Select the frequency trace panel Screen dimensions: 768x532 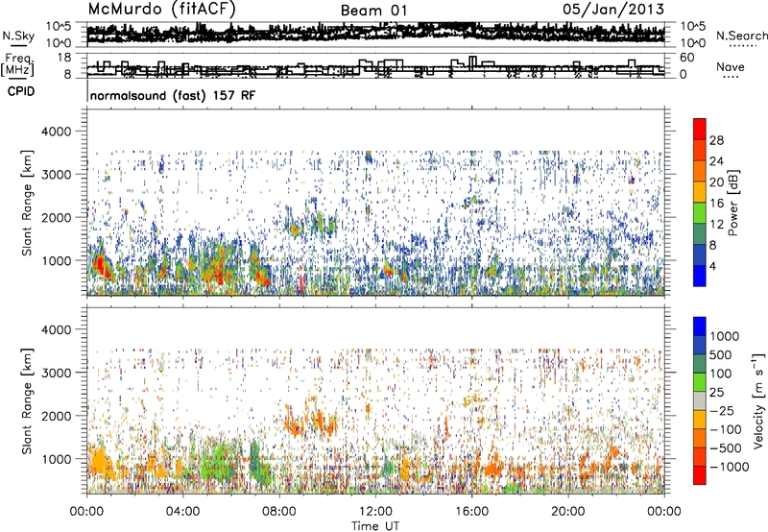click(375, 65)
